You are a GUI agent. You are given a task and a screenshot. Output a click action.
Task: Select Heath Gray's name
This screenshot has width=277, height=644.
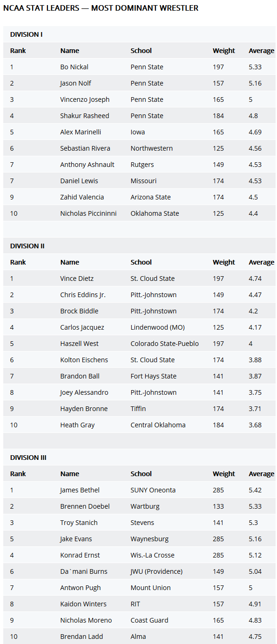pos(77,425)
